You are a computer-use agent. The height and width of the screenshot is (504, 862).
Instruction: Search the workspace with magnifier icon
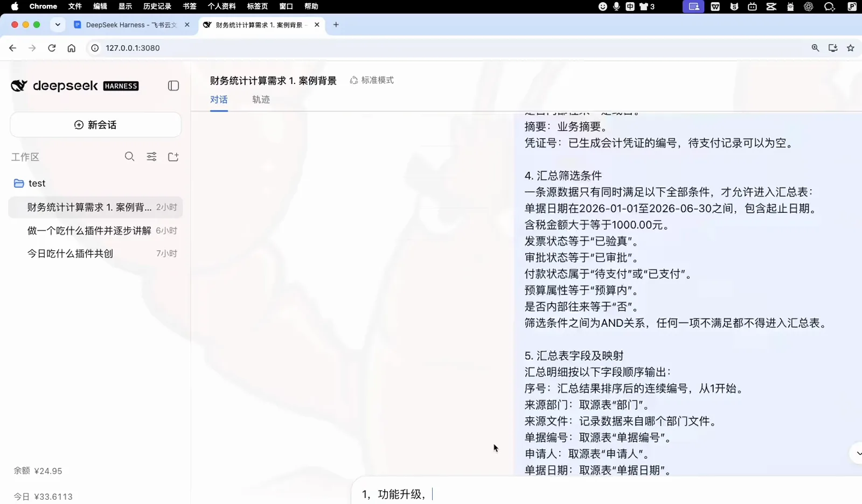pyautogui.click(x=130, y=157)
